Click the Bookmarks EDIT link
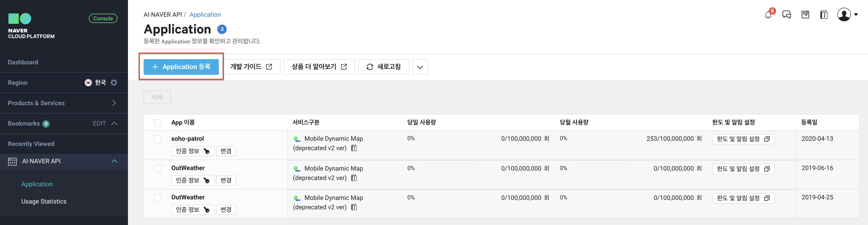868x225 pixels. click(x=99, y=123)
